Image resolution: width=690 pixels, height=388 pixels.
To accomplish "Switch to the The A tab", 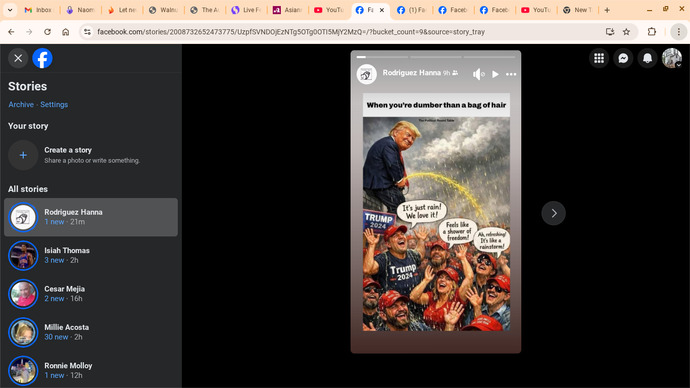I will 205,10.
